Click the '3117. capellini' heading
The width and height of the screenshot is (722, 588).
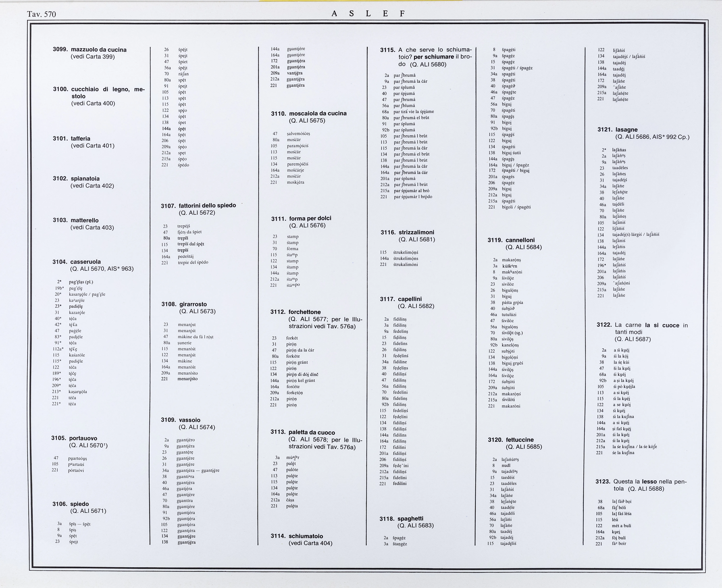[401, 299]
